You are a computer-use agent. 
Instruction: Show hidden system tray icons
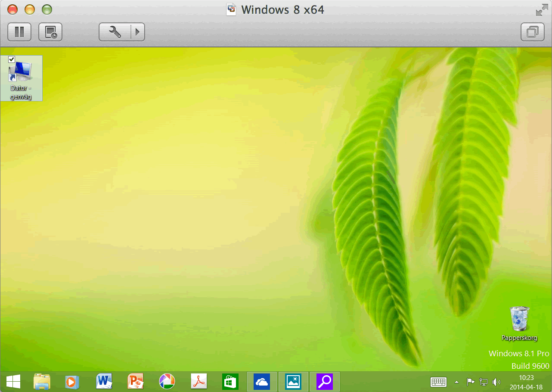[x=456, y=382]
